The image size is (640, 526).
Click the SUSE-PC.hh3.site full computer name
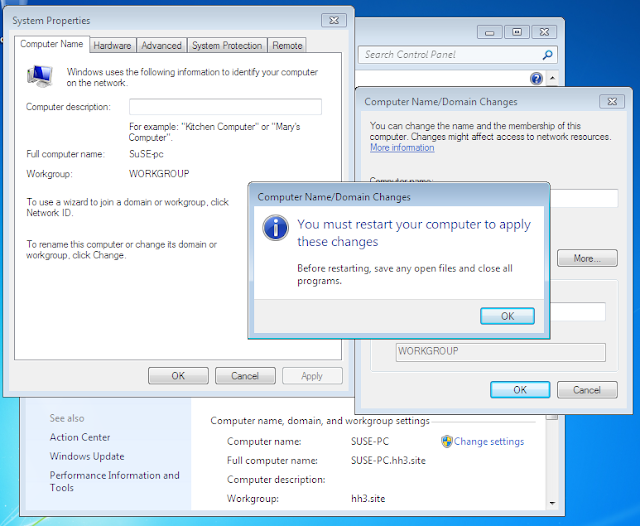[x=388, y=461]
